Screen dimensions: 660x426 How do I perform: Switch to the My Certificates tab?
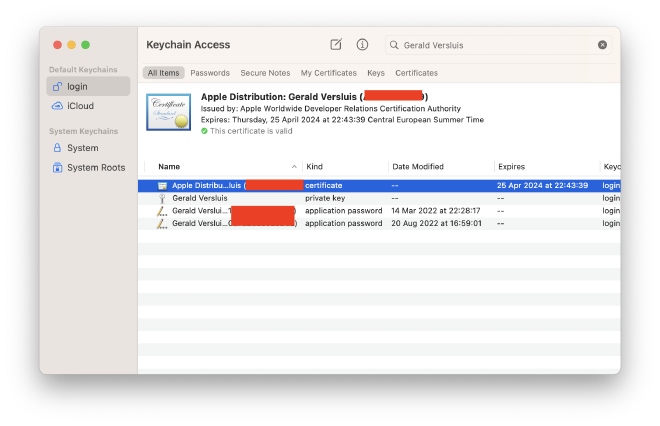click(328, 73)
